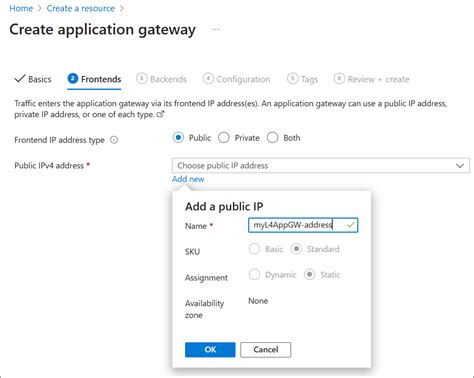The width and height of the screenshot is (474, 378).
Task: Click the Availability zone value 'None'
Action: tap(258, 301)
